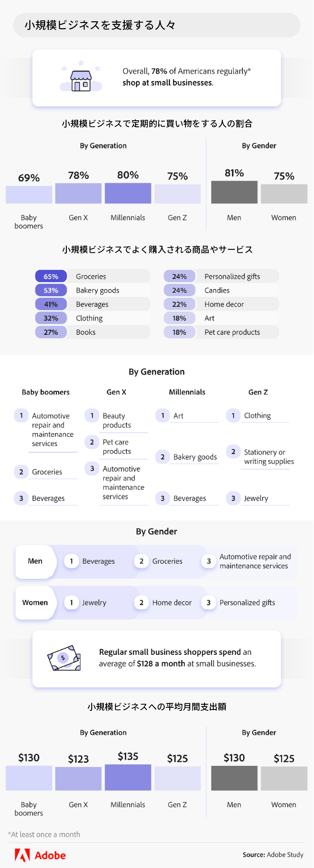The height and width of the screenshot is (868, 314).
Task: Click the Japanese title banner at top
Action: [x=157, y=25]
